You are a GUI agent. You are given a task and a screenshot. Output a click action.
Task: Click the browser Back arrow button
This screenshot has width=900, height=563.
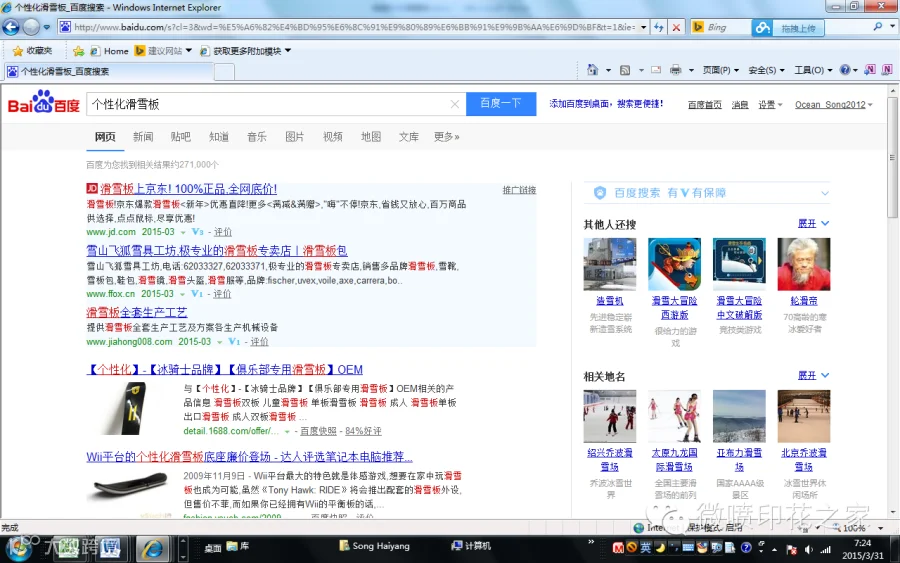[x=11, y=27]
